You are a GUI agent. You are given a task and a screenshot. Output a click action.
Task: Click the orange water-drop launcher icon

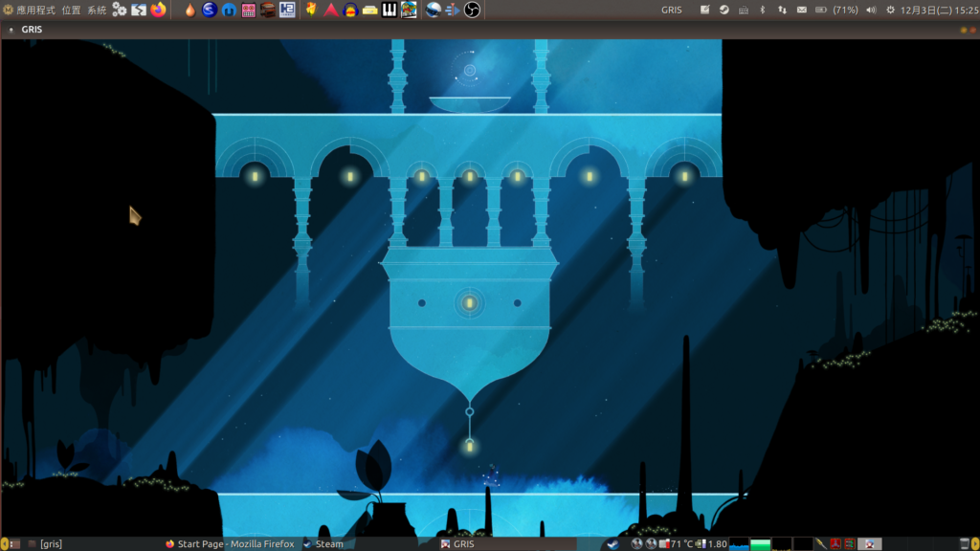190,10
